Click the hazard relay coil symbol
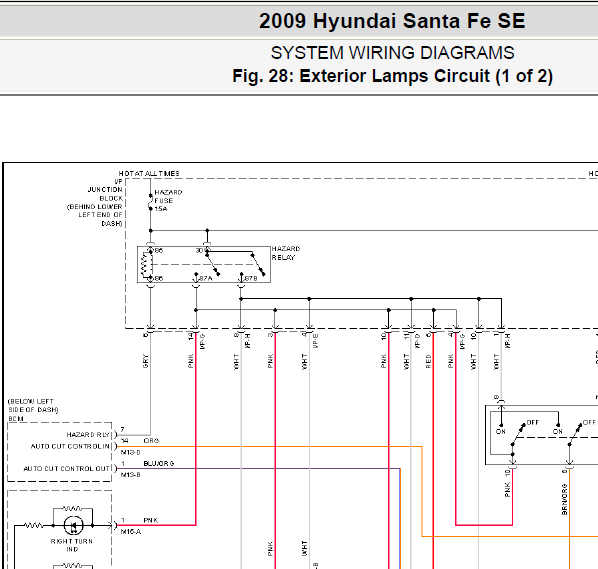The image size is (598, 569). click(147, 265)
